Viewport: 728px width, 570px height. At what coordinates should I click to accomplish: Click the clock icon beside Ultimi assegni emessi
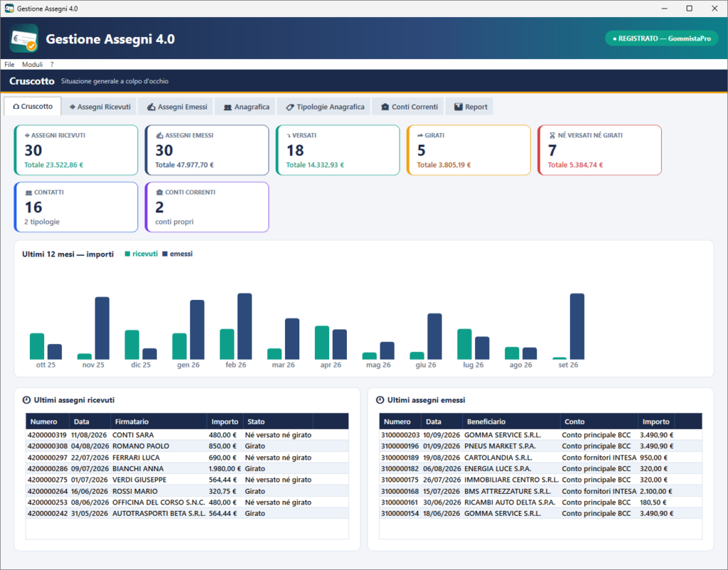[380, 399]
